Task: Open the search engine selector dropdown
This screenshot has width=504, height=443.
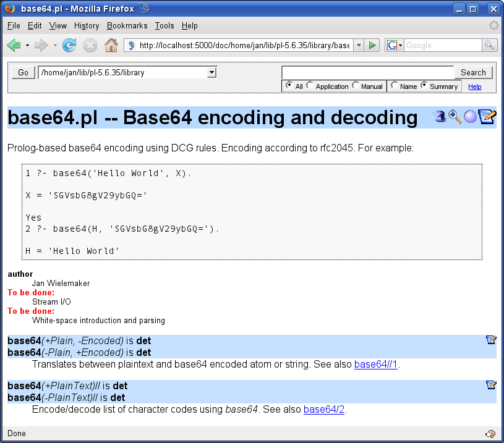Action: point(400,45)
